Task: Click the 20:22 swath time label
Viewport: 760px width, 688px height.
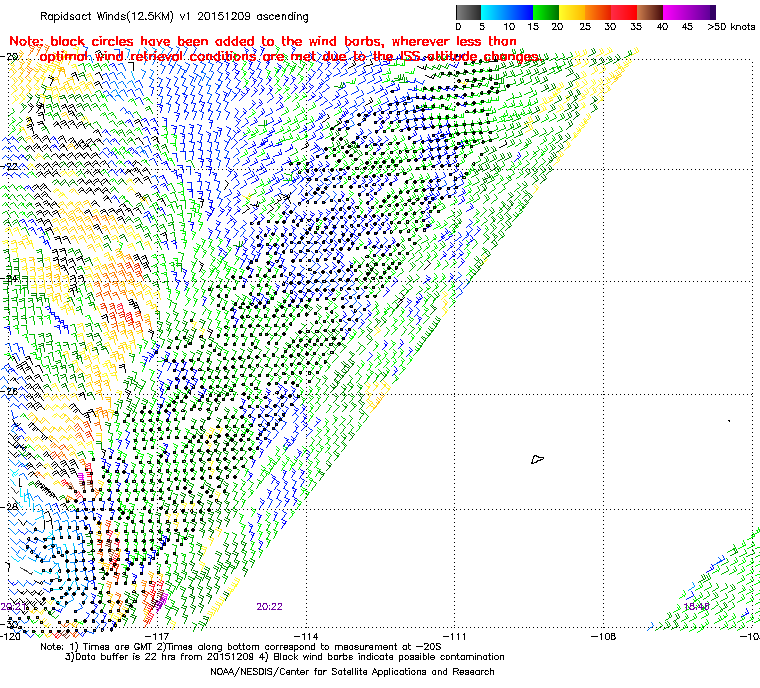Action: pos(269,607)
